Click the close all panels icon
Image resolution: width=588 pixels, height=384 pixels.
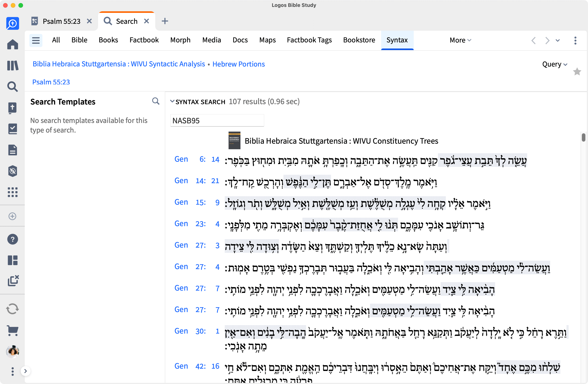[13, 281]
